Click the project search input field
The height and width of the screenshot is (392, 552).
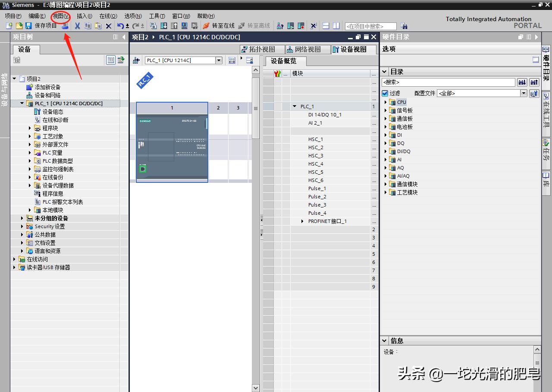370,26
